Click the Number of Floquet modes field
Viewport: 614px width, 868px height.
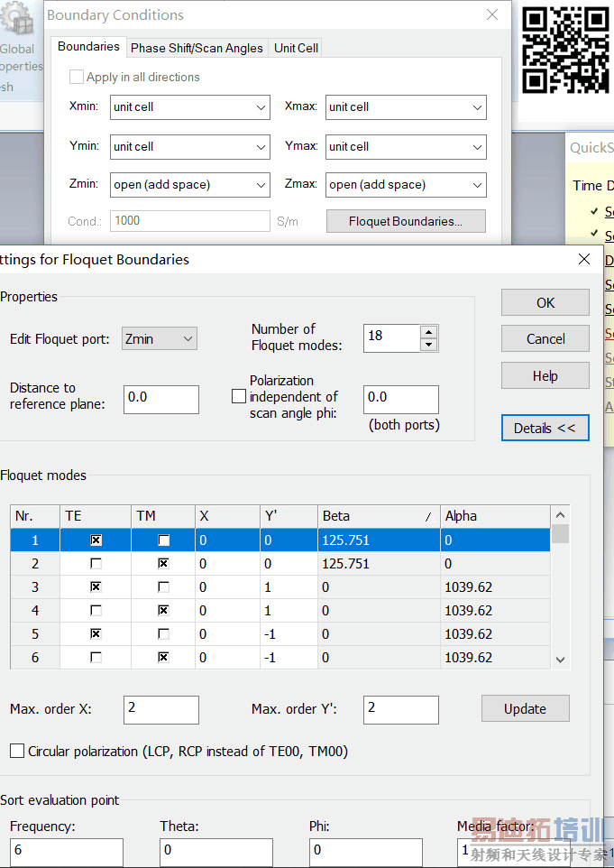pyautogui.click(x=391, y=338)
